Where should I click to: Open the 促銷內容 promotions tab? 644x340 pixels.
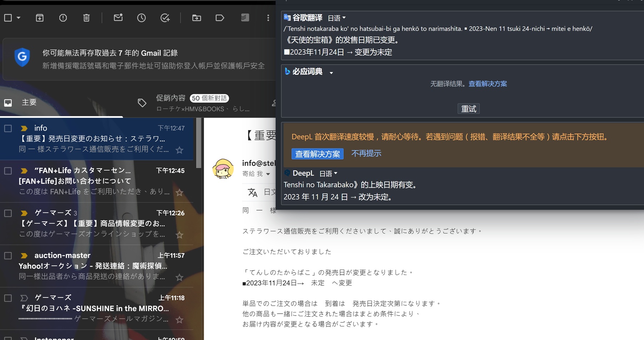pyautogui.click(x=171, y=98)
